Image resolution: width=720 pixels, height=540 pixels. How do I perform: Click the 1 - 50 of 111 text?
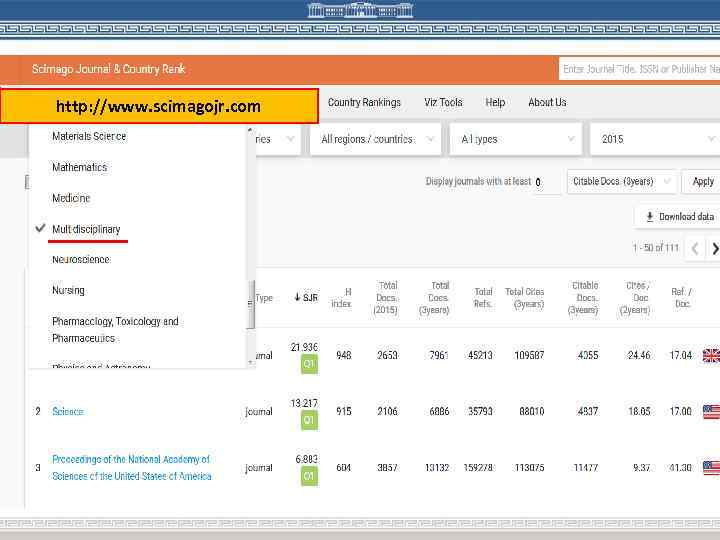pos(656,248)
